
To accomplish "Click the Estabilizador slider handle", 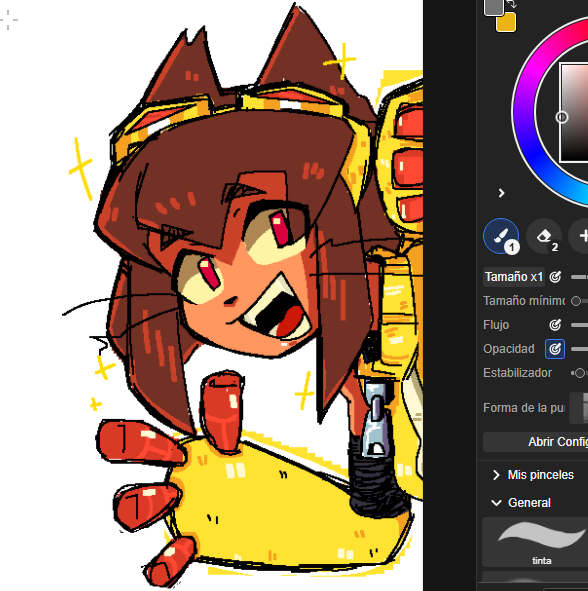I will tap(580, 373).
